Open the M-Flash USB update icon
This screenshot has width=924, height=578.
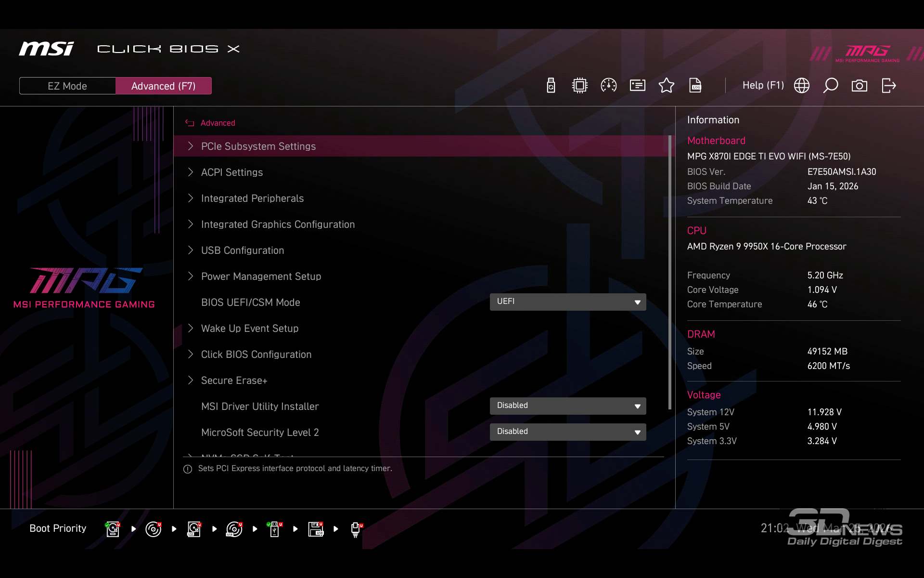[551, 86]
